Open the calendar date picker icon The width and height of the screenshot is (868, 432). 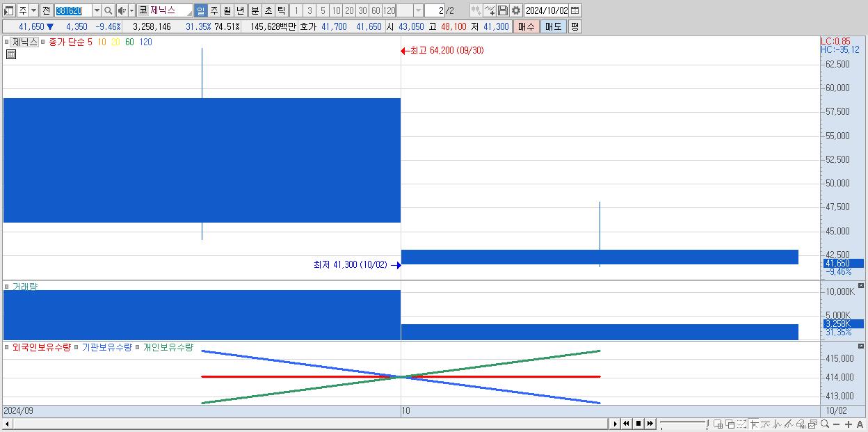click(575, 10)
